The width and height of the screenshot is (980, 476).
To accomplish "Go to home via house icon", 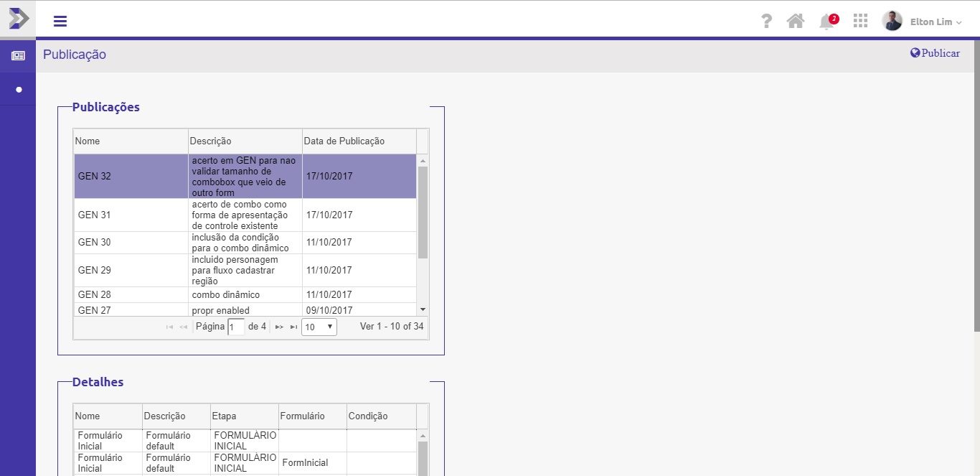I will click(x=795, y=21).
